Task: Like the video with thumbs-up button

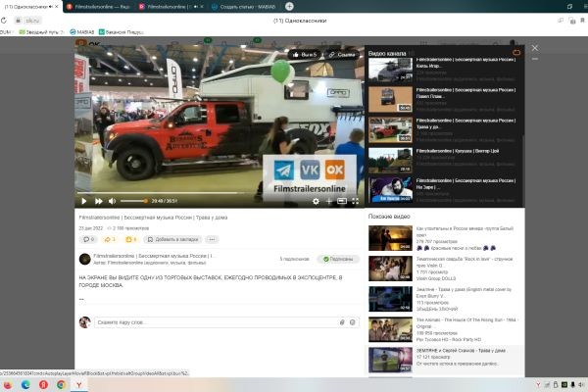Action: (305, 55)
